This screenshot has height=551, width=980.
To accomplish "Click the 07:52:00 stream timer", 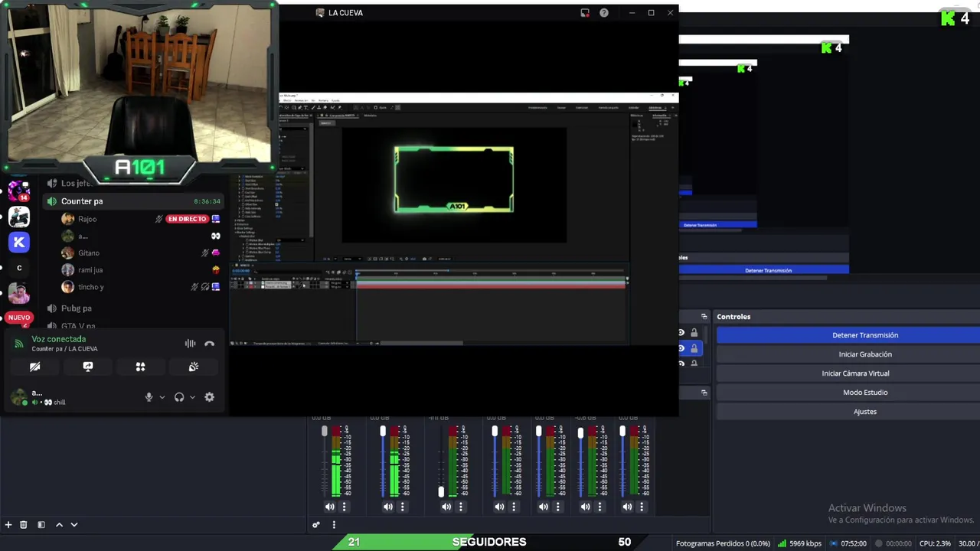I will tap(847, 543).
